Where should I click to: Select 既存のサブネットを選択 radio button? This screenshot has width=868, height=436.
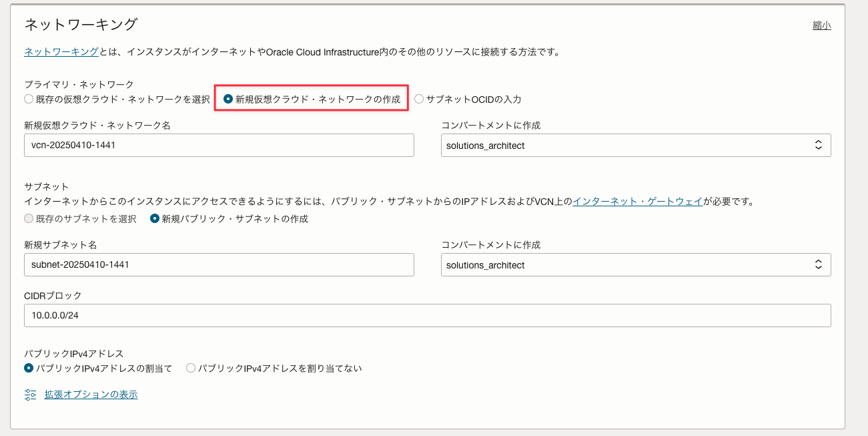pyautogui.click(x=28, y=218)
